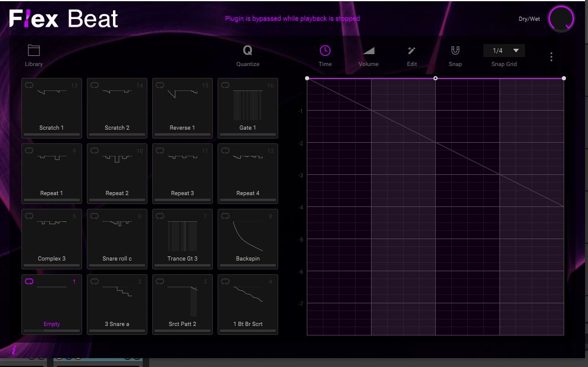Enable the loop icon on Scratch 1 pad
The image size is (588, 367).
pyautogui.click(x=29, y=86)
